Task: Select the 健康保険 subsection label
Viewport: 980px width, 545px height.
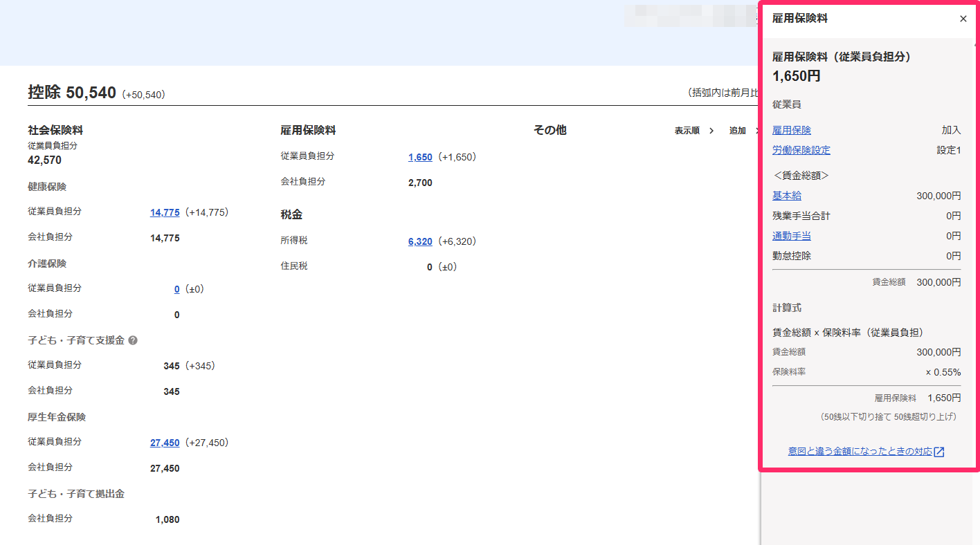Action: point(47,187)
